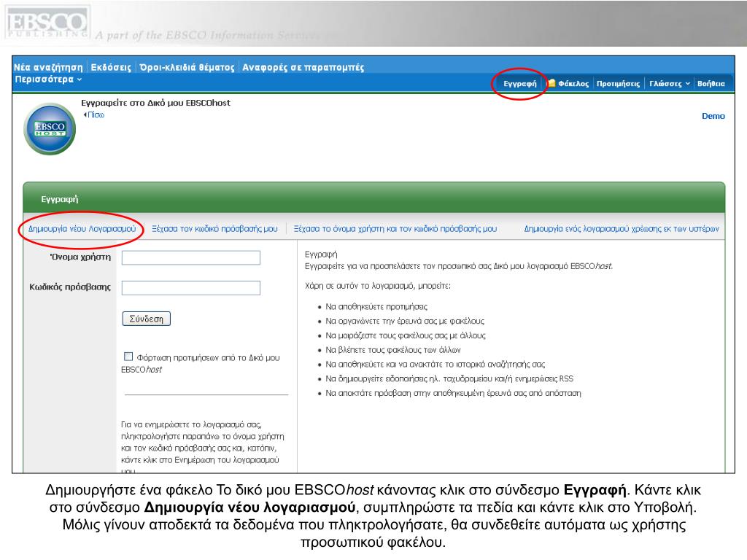Open Όροι-κλειδιά θέματος in top bar
This screenshot has width=747, height=560.
point(187,67)
